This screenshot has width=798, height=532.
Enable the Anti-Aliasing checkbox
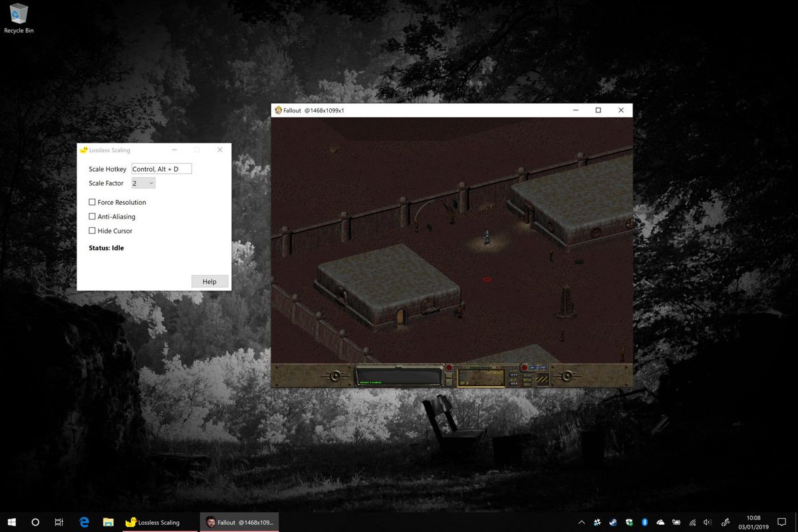[x=92, y=216]
